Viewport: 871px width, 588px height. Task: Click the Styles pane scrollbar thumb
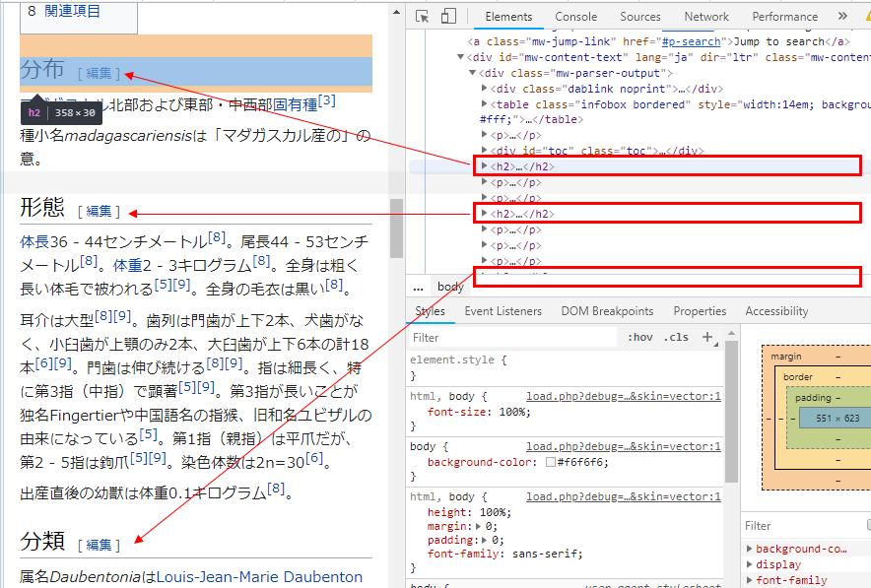[x=731, y=412]
